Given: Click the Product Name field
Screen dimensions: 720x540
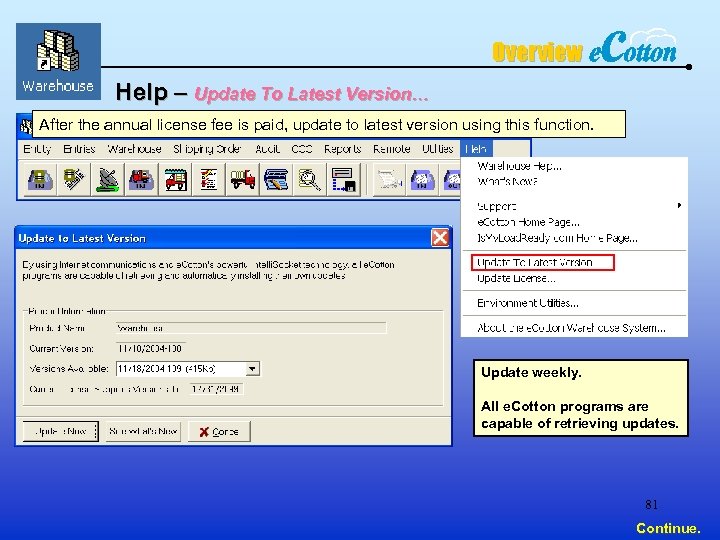Looking at the screenshot, I should (251, 328).
